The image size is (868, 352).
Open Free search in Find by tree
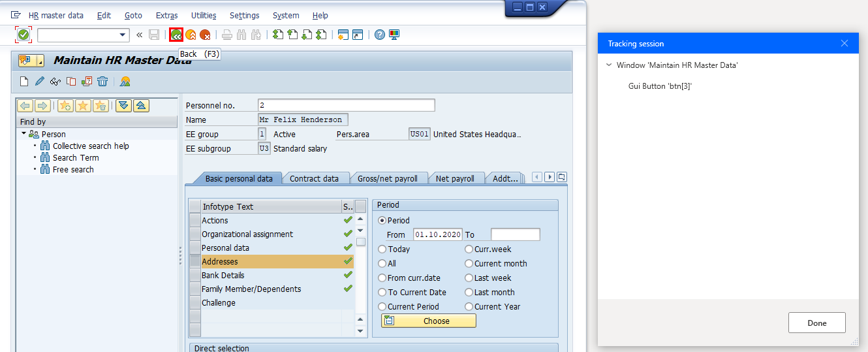(73, 169)
